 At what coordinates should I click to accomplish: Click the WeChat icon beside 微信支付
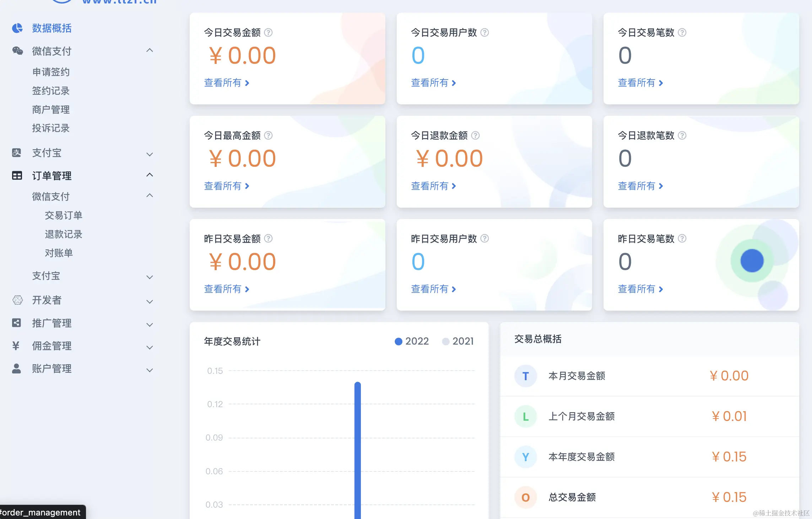coord(17,51)
